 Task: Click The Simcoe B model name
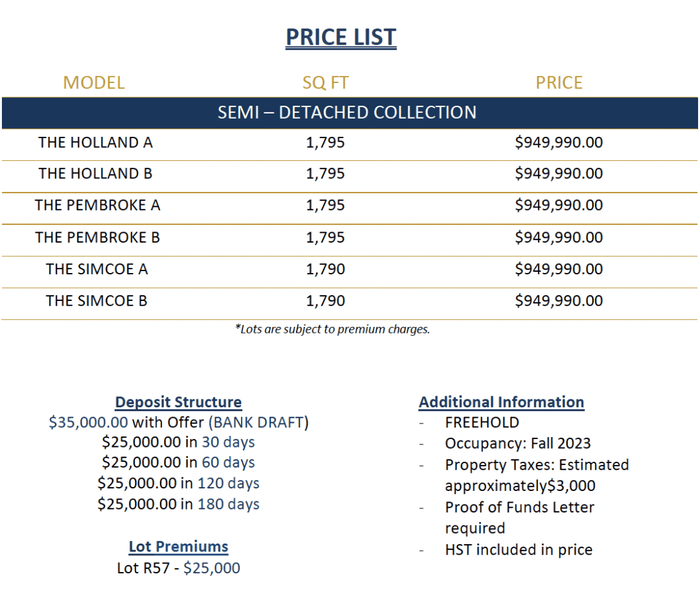click(97, 300)
